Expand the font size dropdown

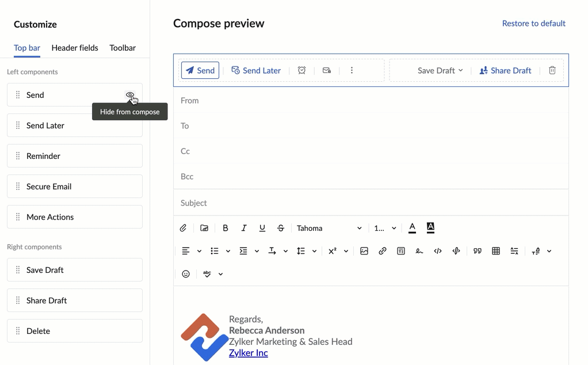coord(384,227)
